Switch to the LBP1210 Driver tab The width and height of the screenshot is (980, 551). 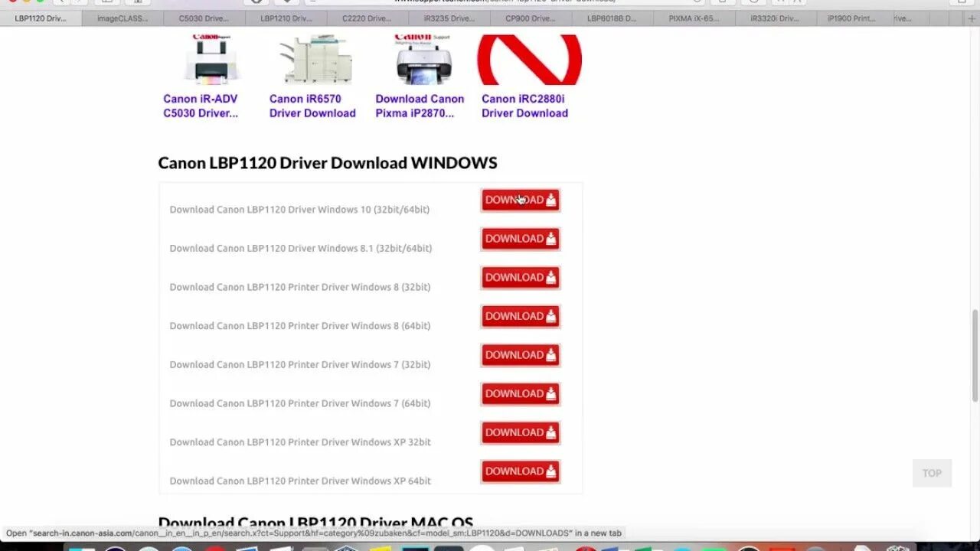tap(286, 18)
